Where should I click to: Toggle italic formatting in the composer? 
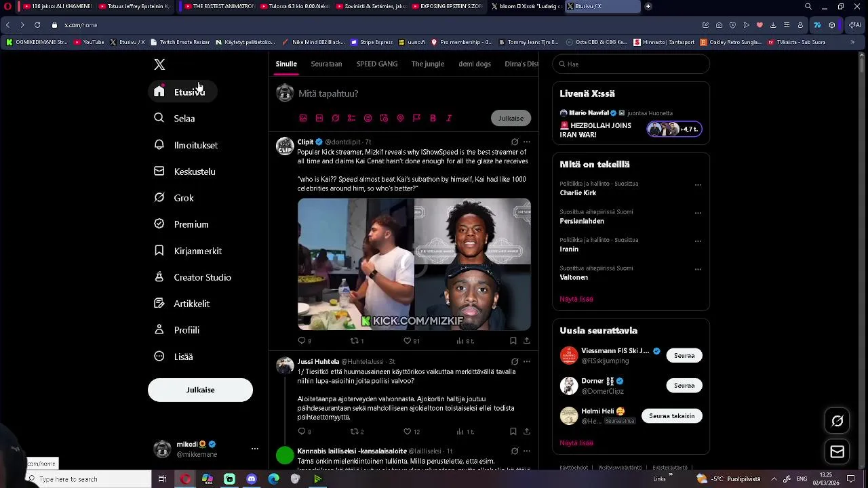tap(449, 118)
